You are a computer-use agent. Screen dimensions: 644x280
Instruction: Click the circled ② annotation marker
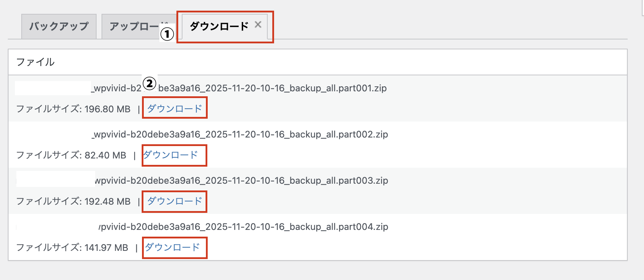click(x=150, y=83)
